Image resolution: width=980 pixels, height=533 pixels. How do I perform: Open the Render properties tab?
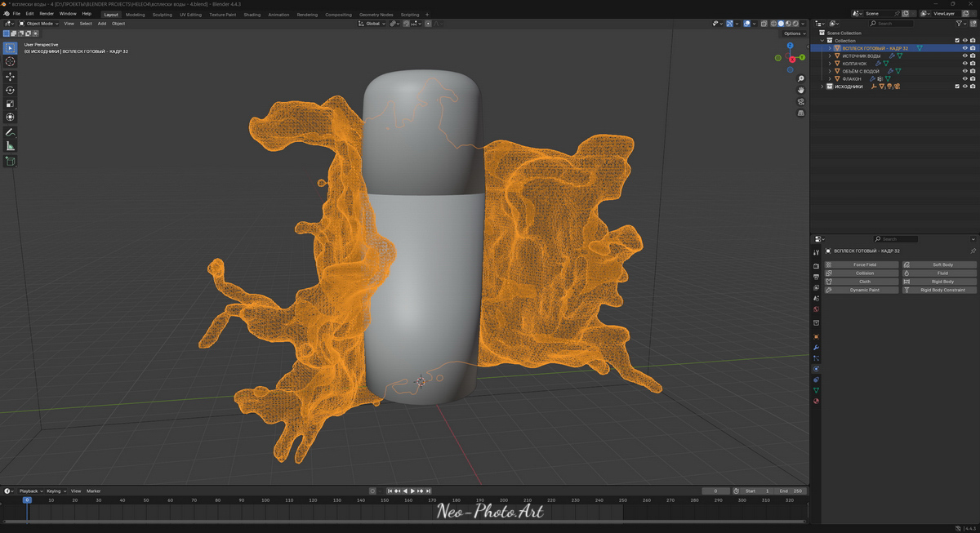[x=816, y=266]
